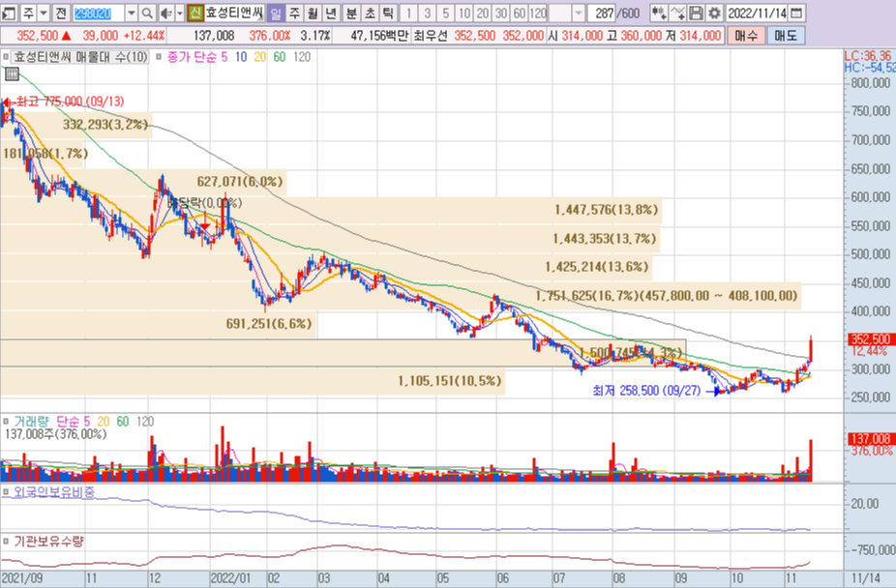Open the calendar date picker icon

(796, 13)
